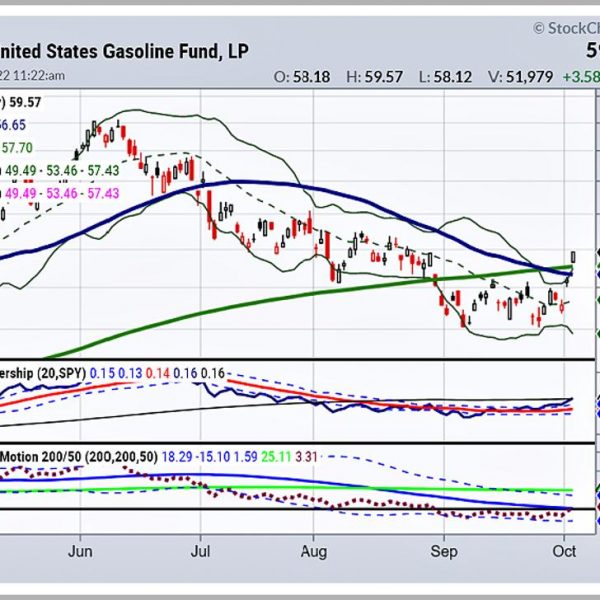
Task: Select the red 0.14 leadership value
Action: click(158, 373)
